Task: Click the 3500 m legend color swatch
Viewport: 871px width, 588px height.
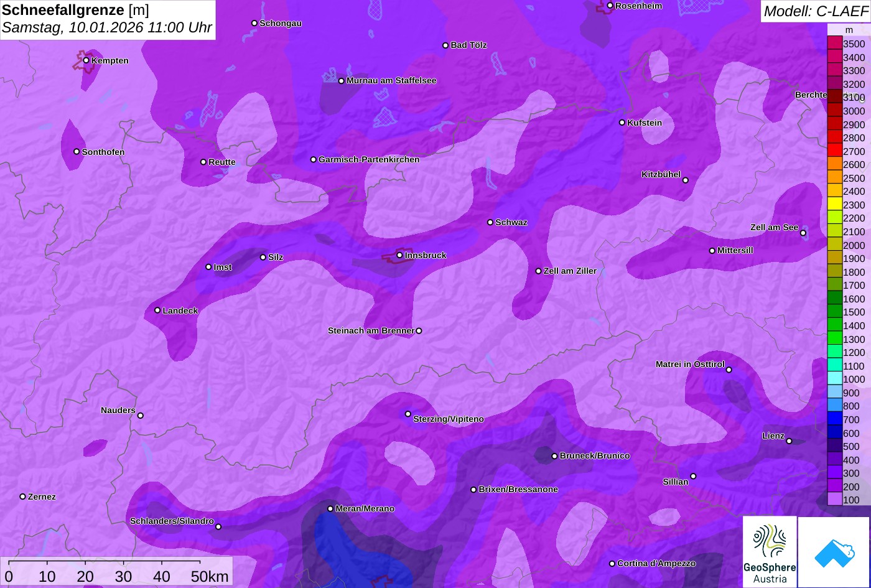Action: click(x=834, y=43)
